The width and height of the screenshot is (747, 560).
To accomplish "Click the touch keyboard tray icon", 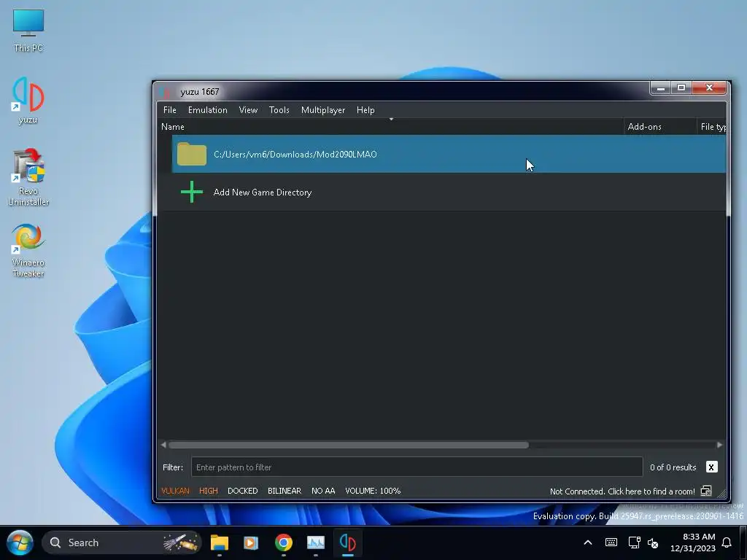I will coord(611,542).
